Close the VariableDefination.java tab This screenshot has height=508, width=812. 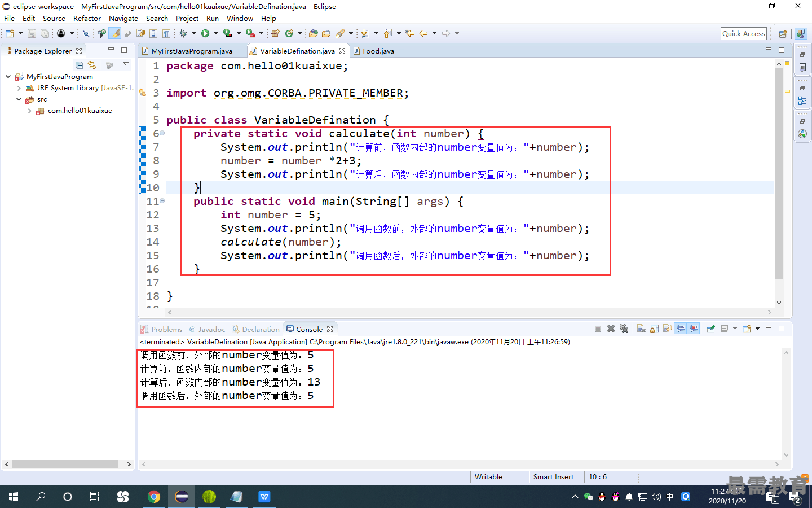342,51
